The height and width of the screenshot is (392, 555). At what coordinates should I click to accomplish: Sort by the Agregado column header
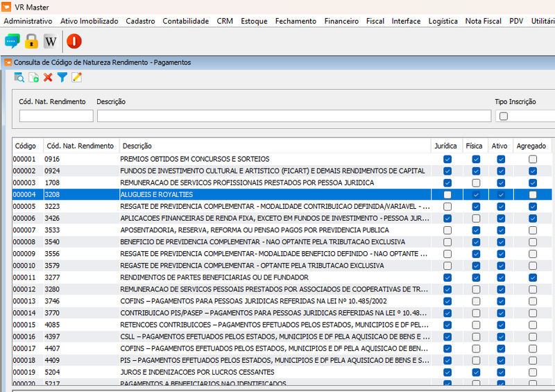coord(532,146)
